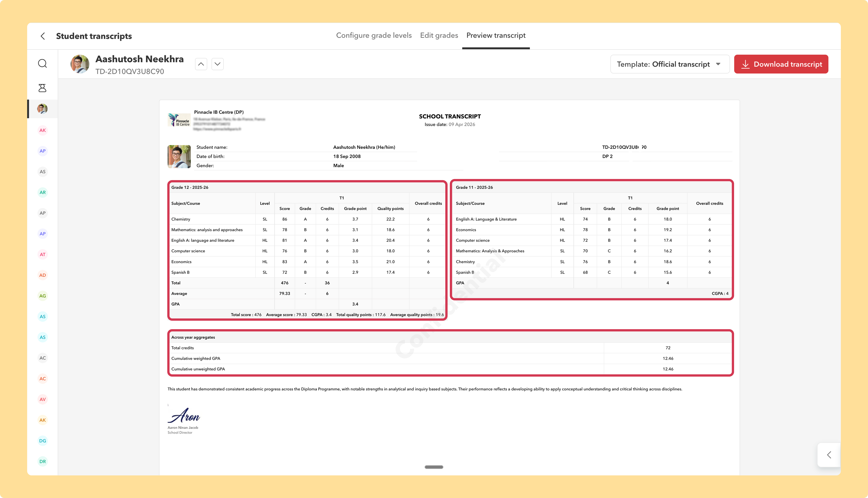Click the horizontal scroll handle below the transcript
The width and height of the screenshot is (868, 498).
[x=434, y=467]
